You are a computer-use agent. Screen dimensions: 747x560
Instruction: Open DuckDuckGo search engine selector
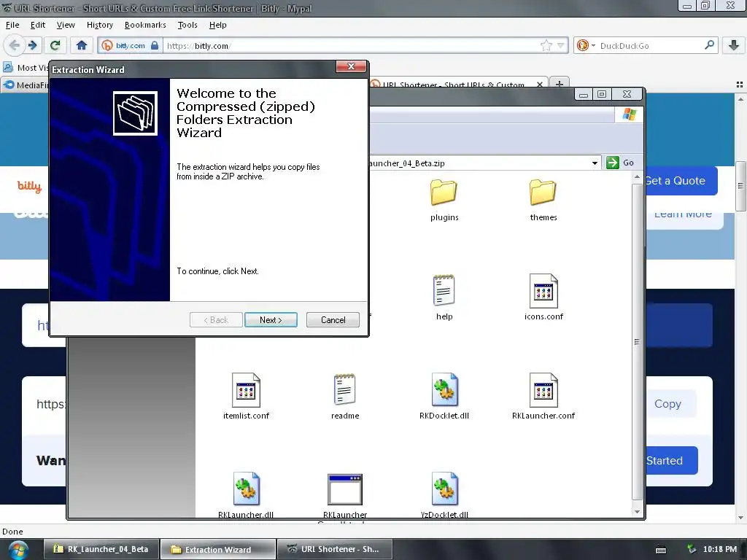(586, 45)
